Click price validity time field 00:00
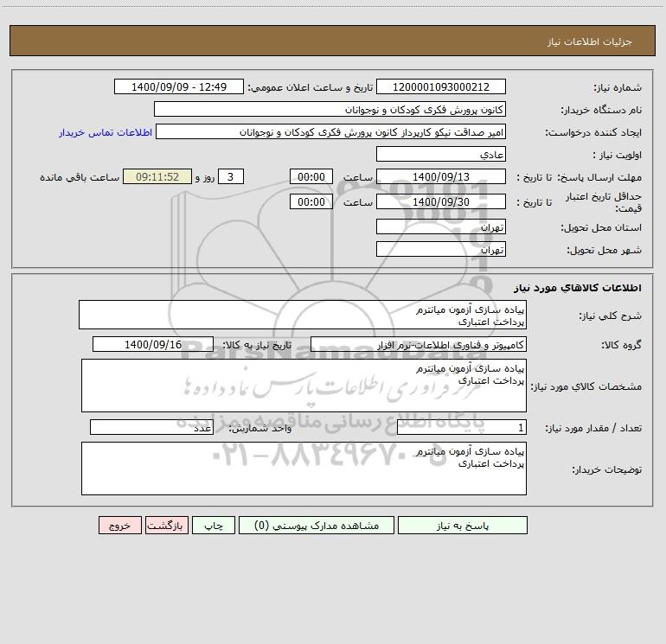666x644 pixels. (x=311, y=201)
